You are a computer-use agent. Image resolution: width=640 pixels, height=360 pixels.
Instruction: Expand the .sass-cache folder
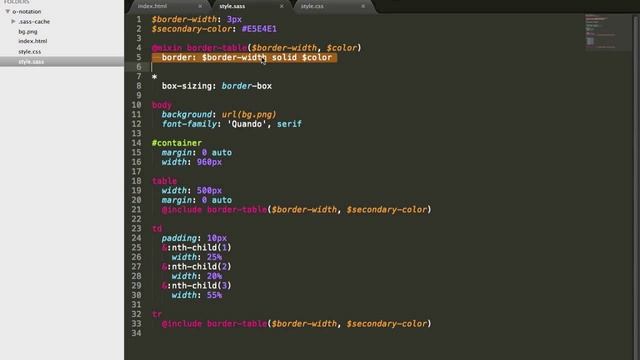[13, 21]
